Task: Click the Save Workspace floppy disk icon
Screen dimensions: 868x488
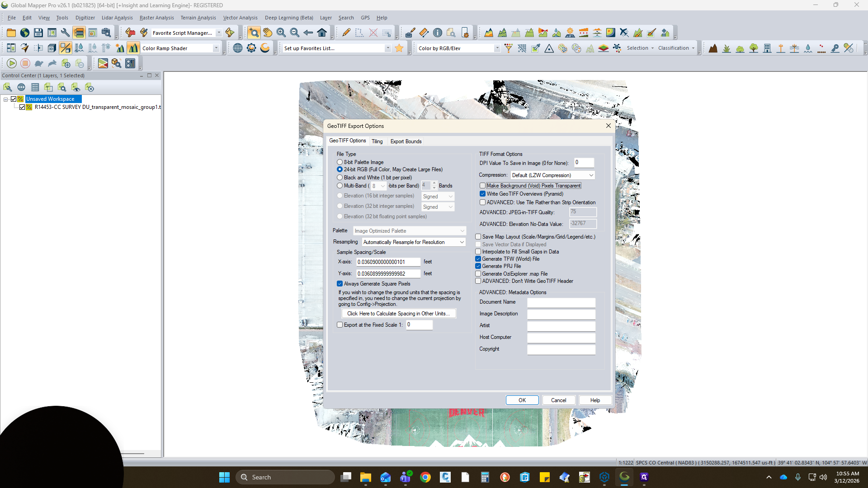Action: tap(38, 33)
